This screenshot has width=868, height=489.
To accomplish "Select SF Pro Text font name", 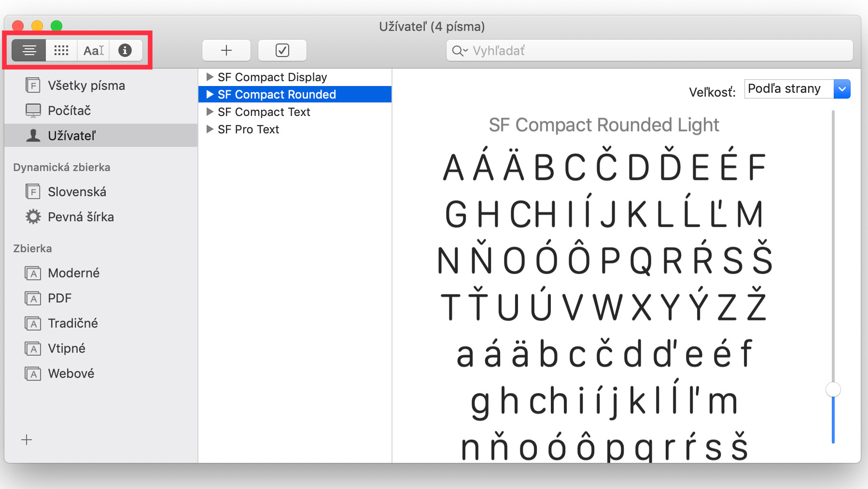I will click(x=249, y=129).
